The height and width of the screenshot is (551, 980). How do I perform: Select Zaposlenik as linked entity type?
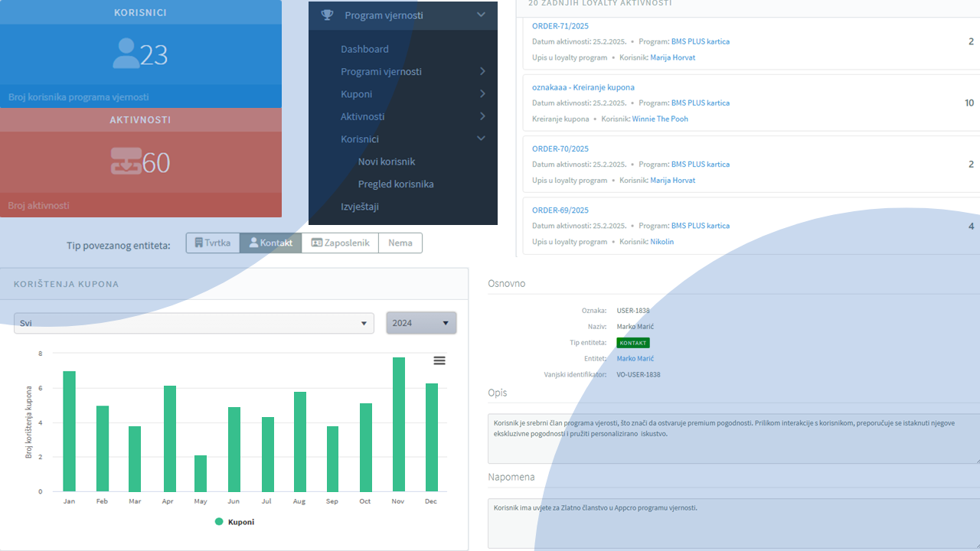point(340,243)
